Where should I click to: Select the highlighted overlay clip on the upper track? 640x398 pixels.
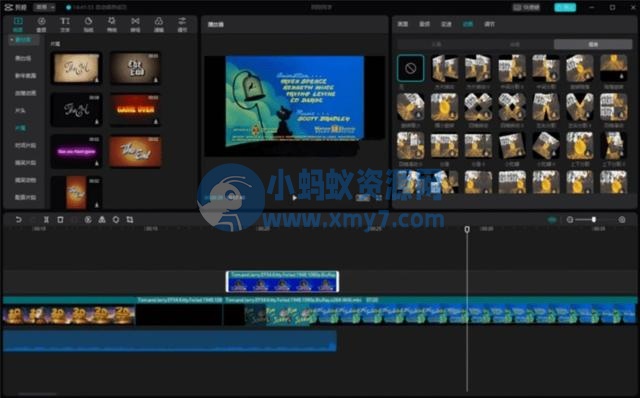tap(282, 282)
